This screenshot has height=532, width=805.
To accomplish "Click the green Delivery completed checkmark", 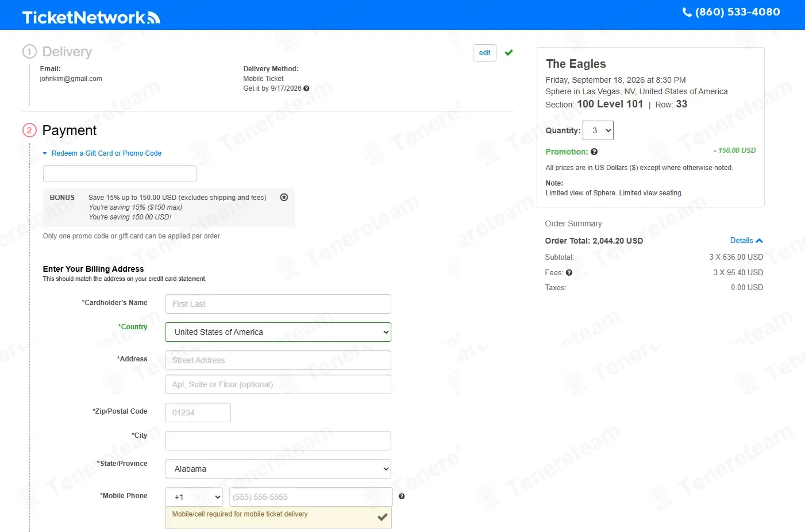I will [x=509, y=53].
